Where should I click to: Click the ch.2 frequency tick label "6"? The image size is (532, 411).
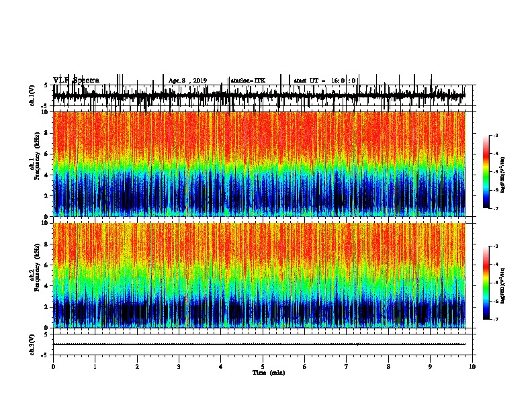[46, 265]
